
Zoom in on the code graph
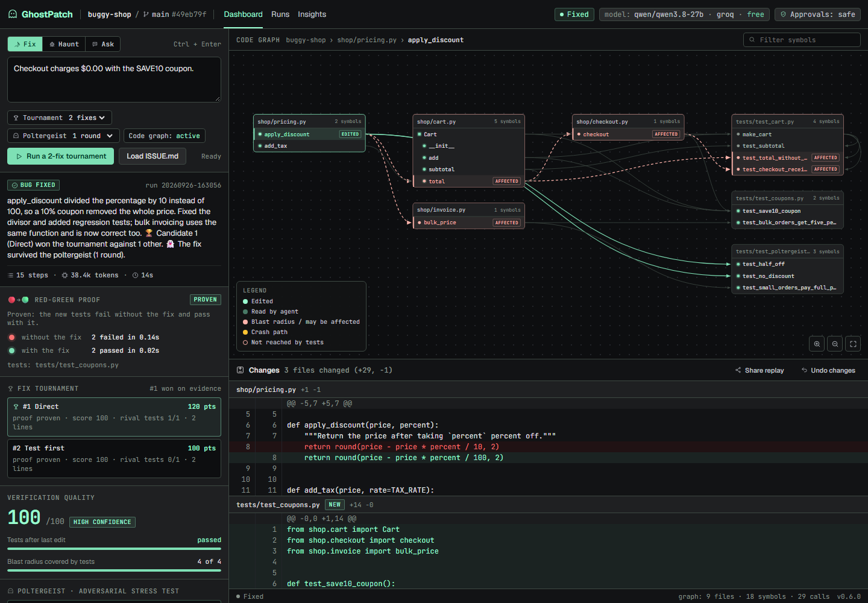[x=817, y=344]
